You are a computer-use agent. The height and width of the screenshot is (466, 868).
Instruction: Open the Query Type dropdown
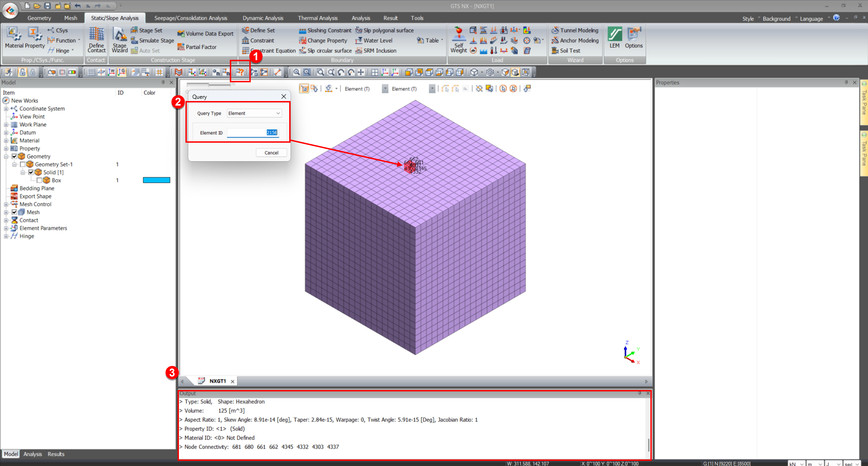pos(254,113)
